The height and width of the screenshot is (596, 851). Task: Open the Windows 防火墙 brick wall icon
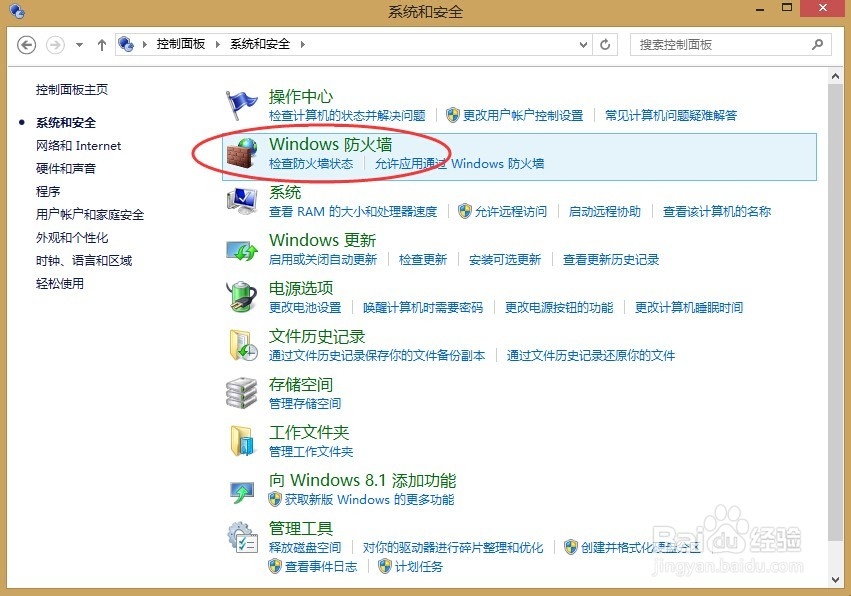(x=242, y=153)
